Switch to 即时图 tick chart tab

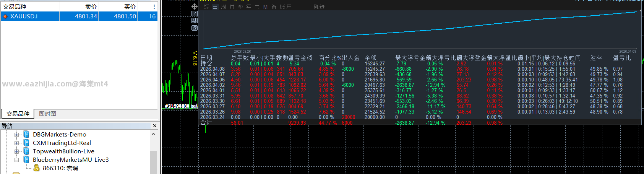coord(47,114)
